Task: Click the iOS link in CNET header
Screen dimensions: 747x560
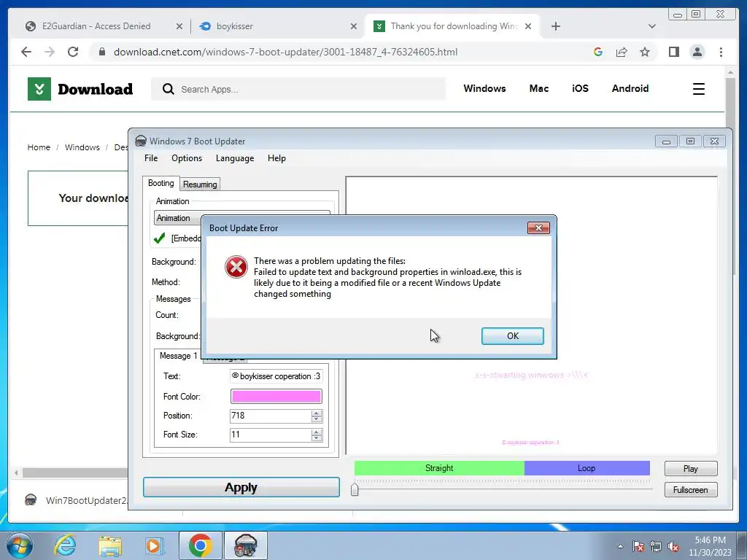Action: (x=580, y=88)
